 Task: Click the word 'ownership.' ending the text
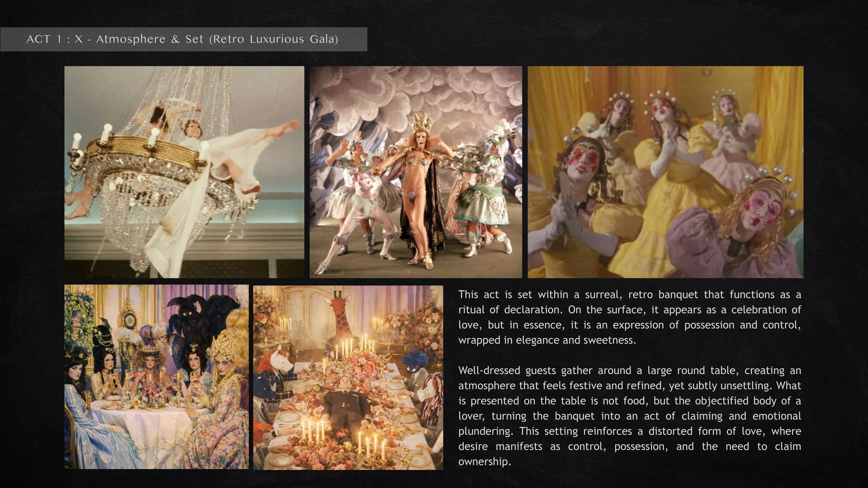(x=484, y=462)
